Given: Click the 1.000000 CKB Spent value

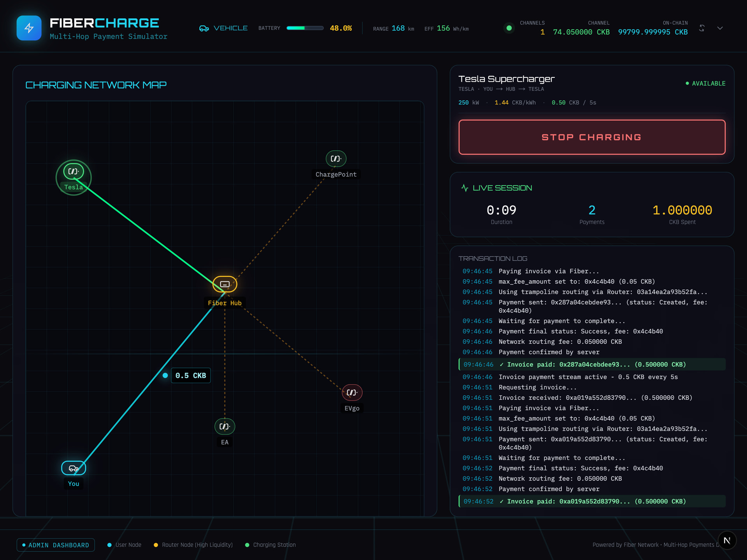Looking at the screenshot, I should pyautogui.click(x=682, y=210).
